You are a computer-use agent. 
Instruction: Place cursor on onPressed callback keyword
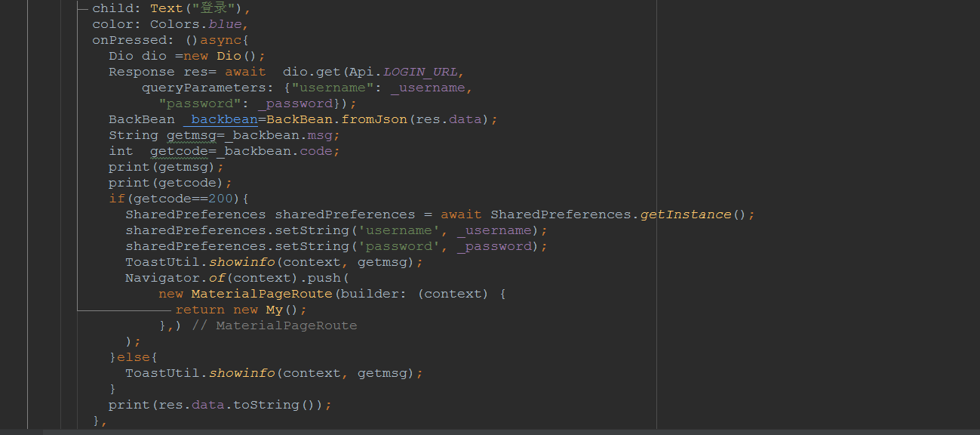[129, 40]
